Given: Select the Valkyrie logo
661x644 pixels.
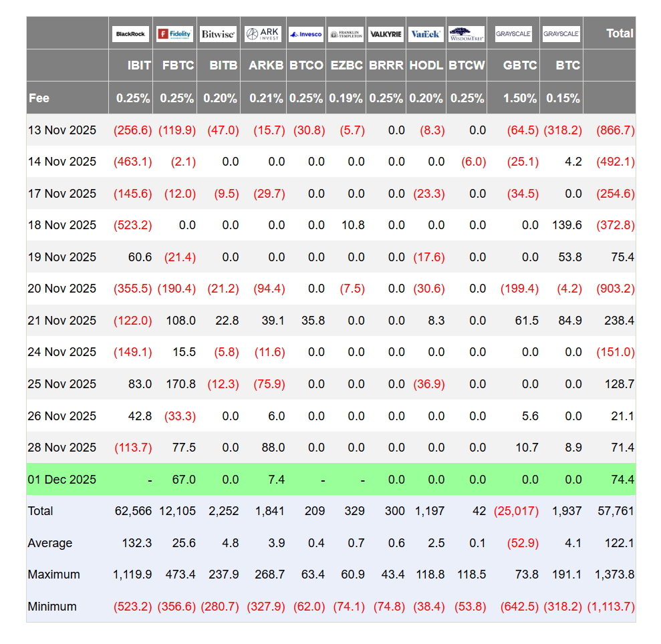Looking at the screenshot, I should pos(386,33).
